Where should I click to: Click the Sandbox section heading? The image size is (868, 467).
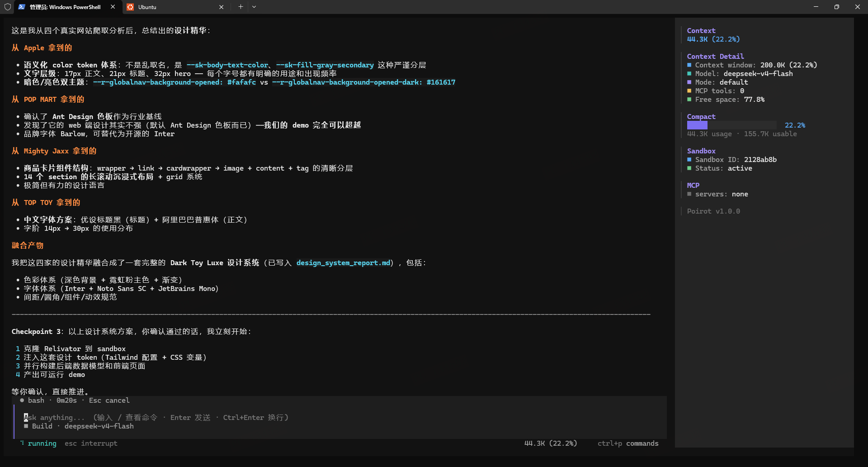pyautogui.click(x=701, y=151)
